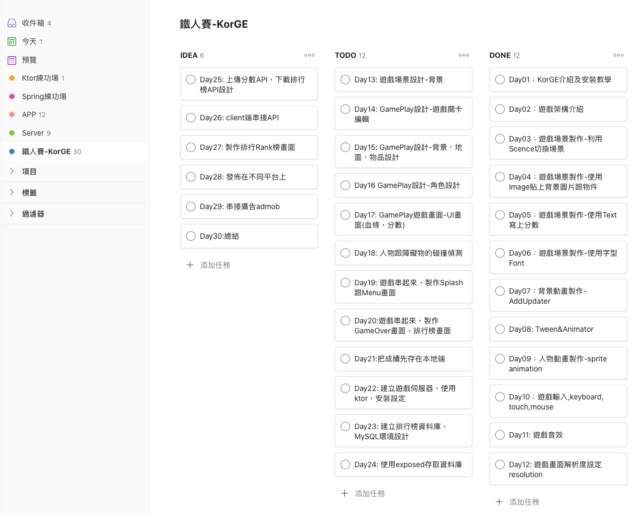Open the 收件箱 inbox view
Image resolution: width=640 pixels, height=515 pixels.
(x=75, y=23)
